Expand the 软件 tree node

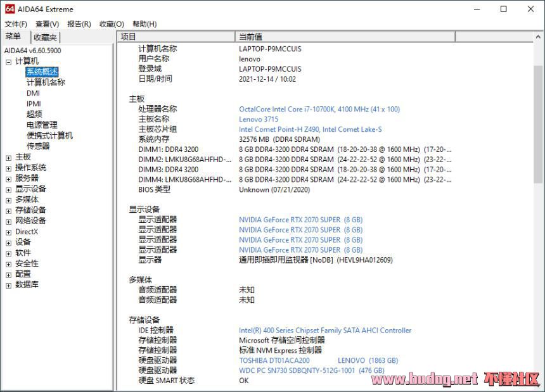(x=8, y=254)
